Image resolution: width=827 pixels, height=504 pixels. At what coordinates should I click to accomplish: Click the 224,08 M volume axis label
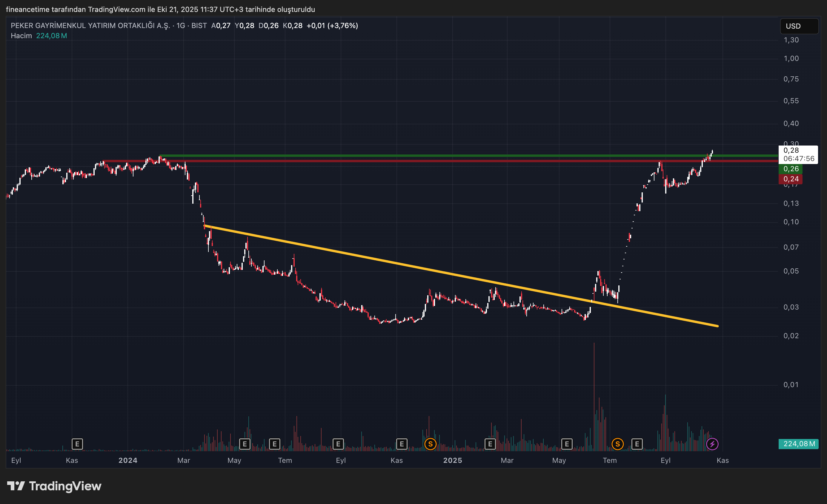coord(798,444)
